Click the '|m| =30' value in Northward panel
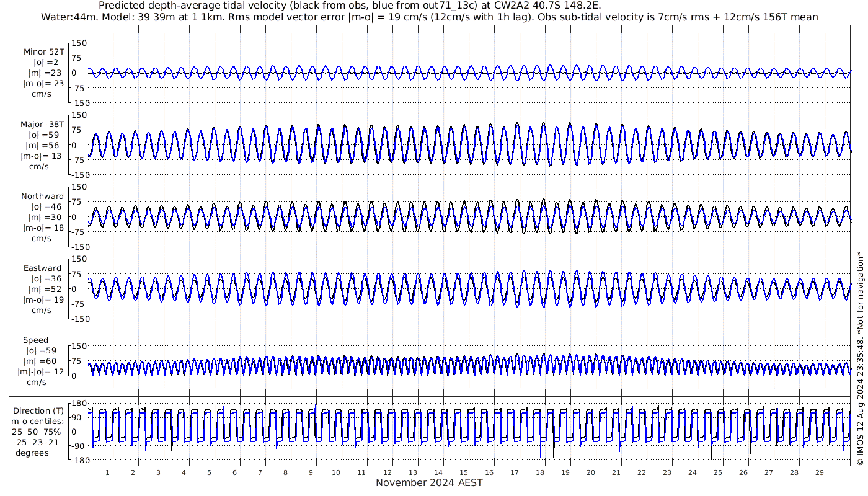Screen dimensions: 868x496 pyautogui.click(x=44, y=218)
